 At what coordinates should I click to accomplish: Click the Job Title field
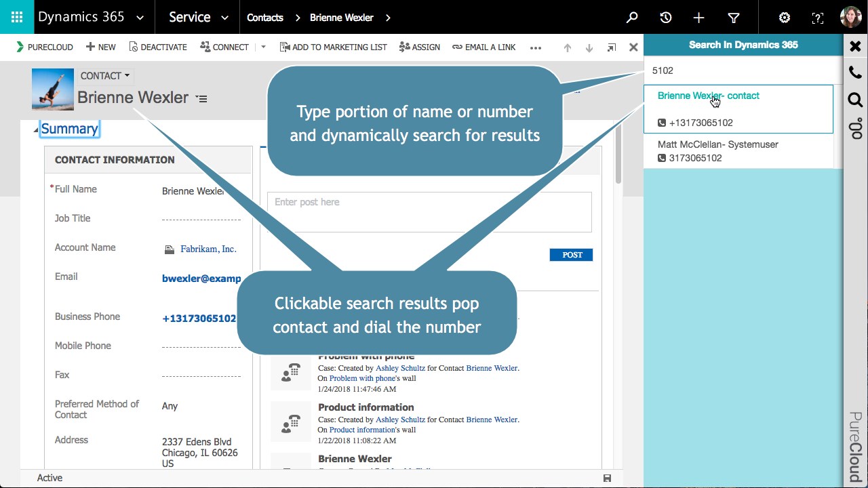[x=201, y=218]
